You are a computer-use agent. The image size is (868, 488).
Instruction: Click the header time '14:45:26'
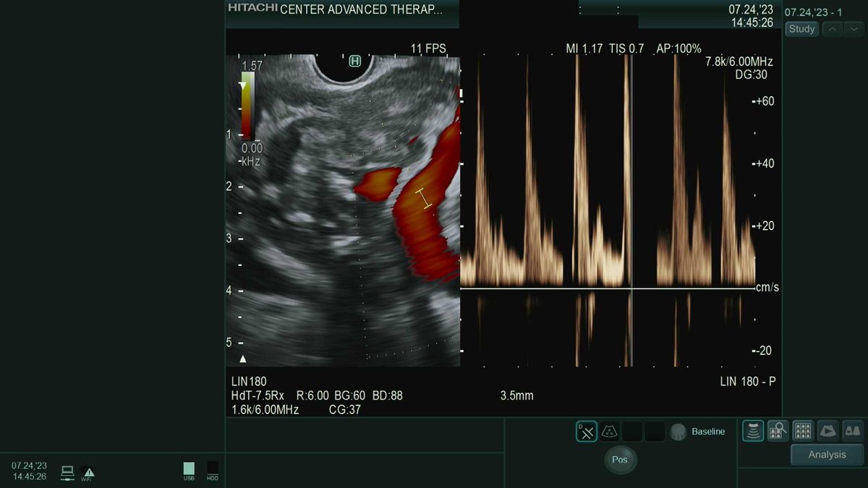pyautogui.click(x=752, y=22)
